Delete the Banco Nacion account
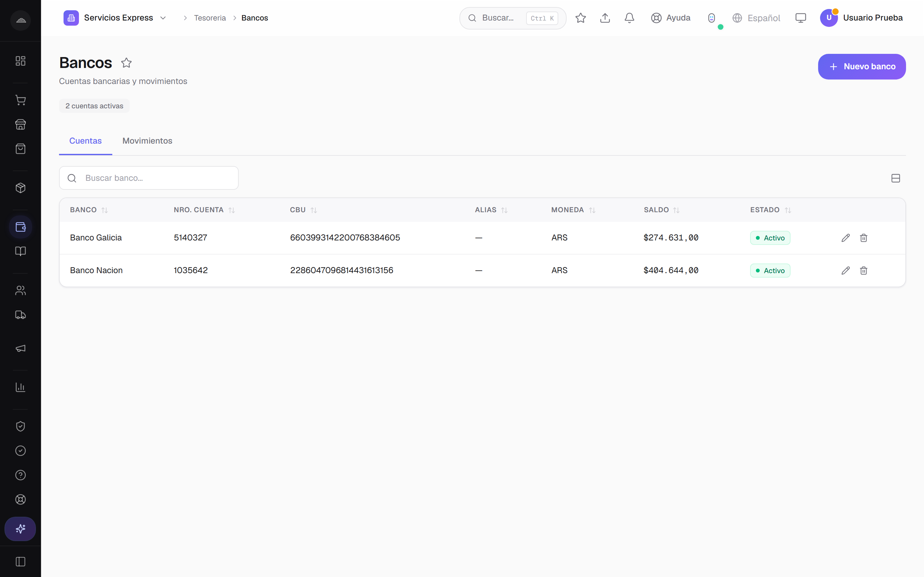The height and width of the screenshot is (577, 924). [x=863, y=271]
